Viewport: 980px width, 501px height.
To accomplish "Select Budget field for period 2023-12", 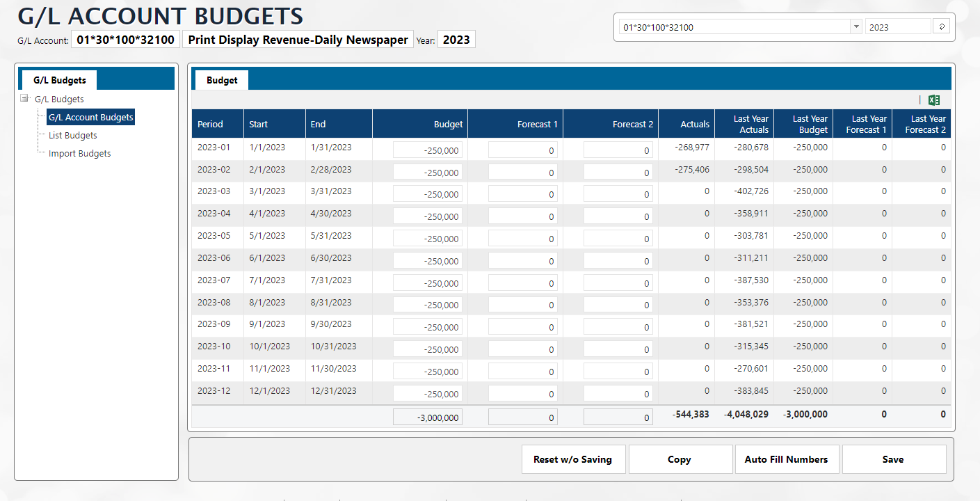I will pyautogui.click(x=427, y=394).
